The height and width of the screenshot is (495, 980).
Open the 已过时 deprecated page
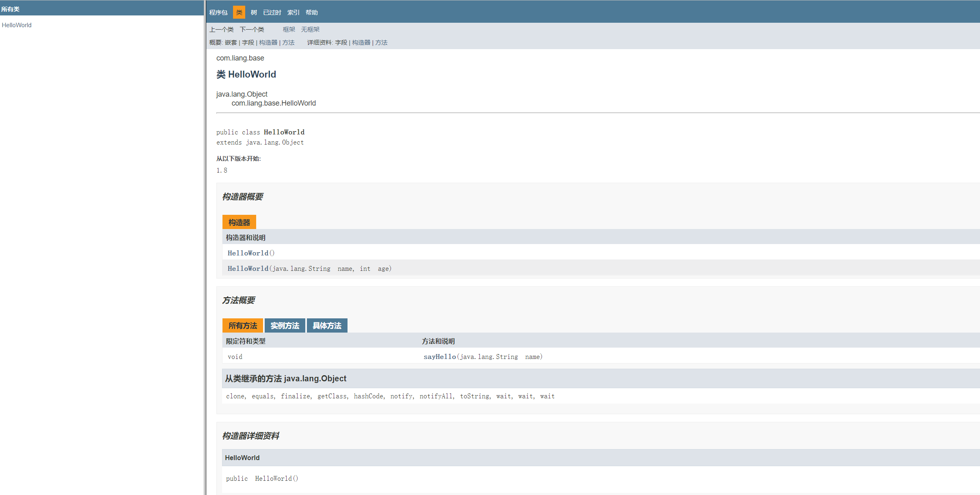pos(272,13)
